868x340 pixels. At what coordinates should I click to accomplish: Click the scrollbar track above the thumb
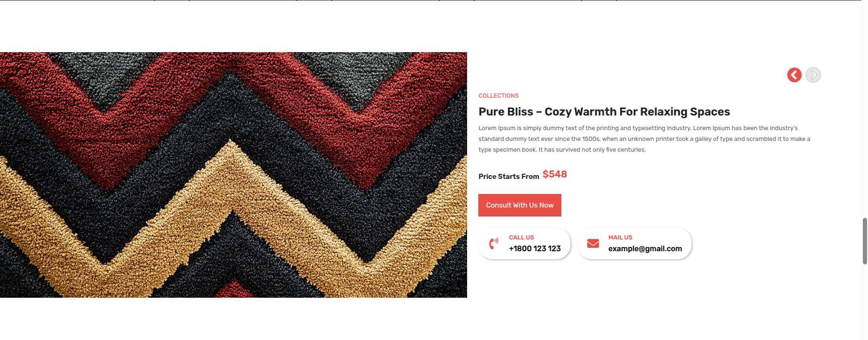tap(865, 108)
